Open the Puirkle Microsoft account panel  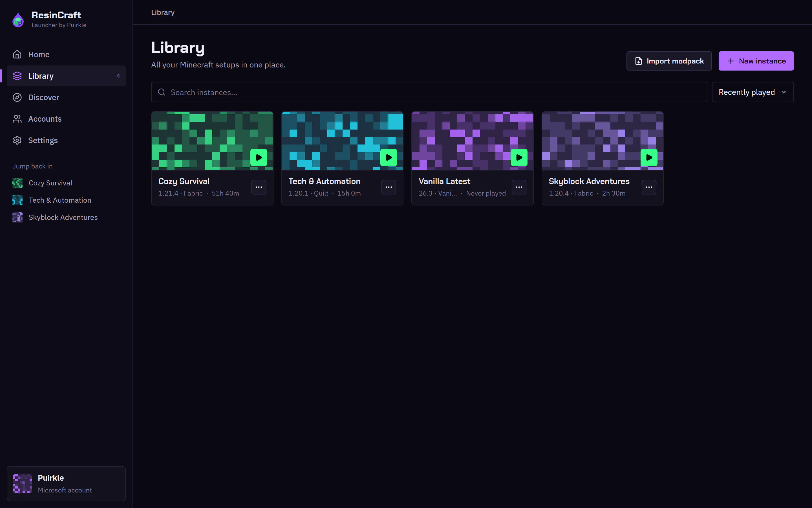coord(66,484)
